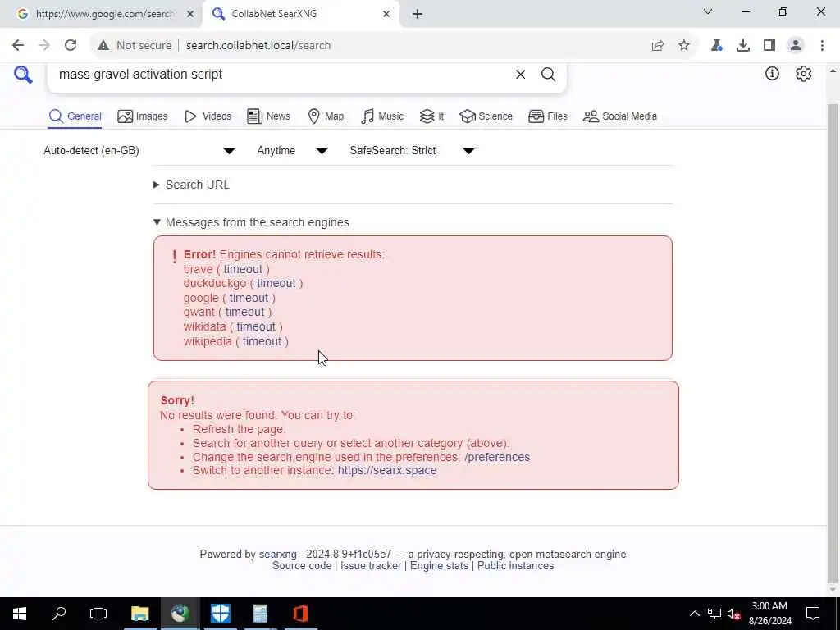Open the Anytime time range dropdown
840x630 pixels.
coord(292,151)
